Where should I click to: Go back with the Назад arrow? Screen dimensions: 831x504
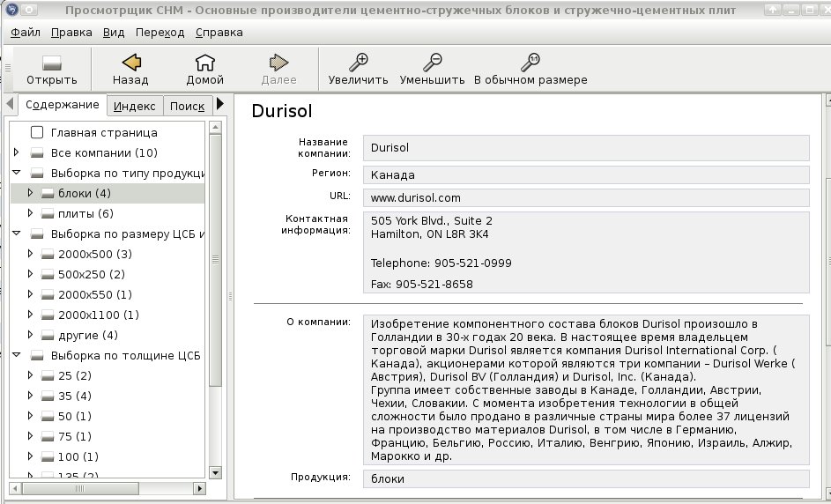tap(131, 63)
